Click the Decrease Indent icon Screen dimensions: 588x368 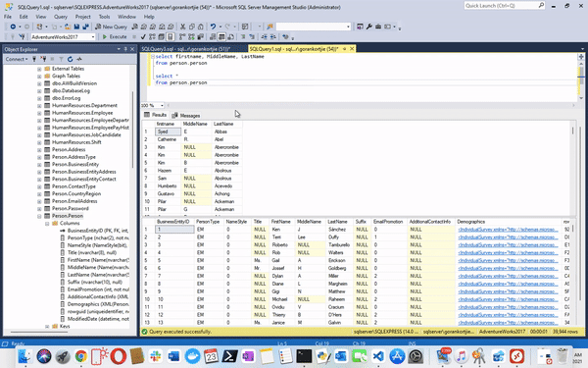coord(264,37)
